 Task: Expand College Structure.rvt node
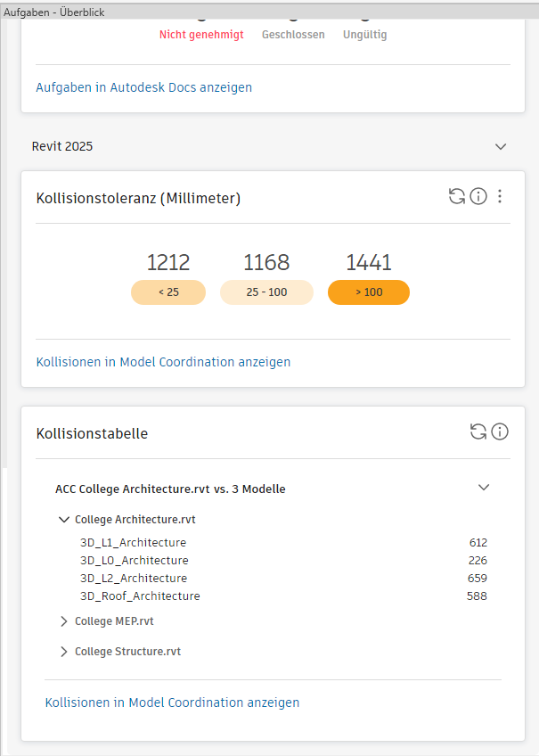coord(64,651)
